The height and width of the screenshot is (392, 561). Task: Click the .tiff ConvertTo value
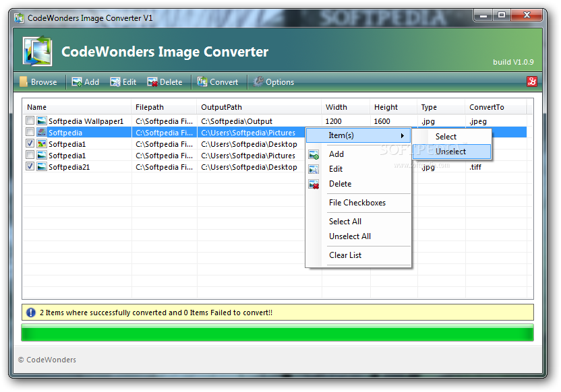(x=475, y=167)
